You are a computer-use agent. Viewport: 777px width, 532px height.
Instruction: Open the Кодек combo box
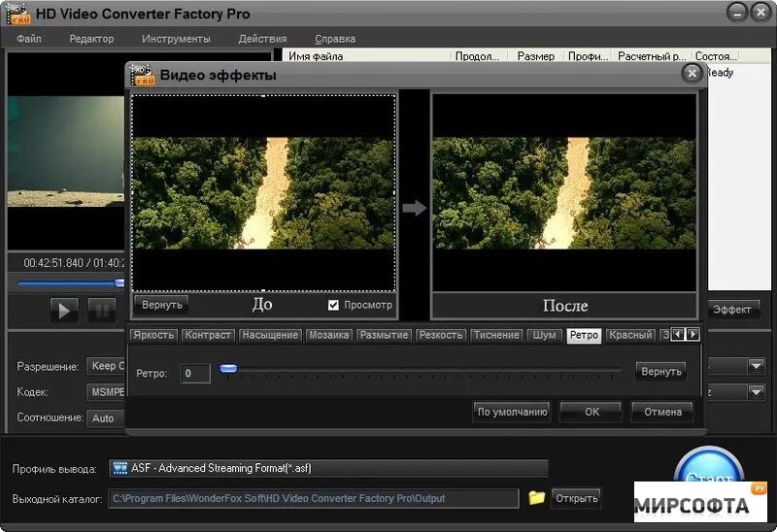[106, 392]
